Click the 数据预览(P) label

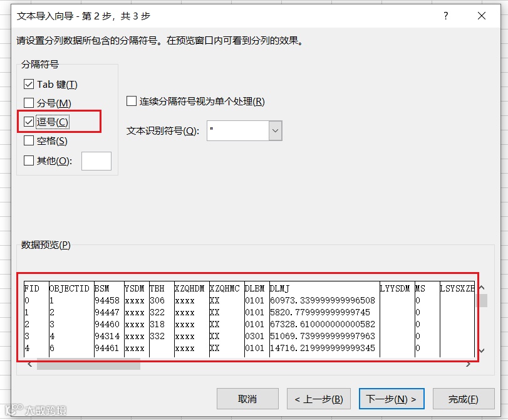46,245
